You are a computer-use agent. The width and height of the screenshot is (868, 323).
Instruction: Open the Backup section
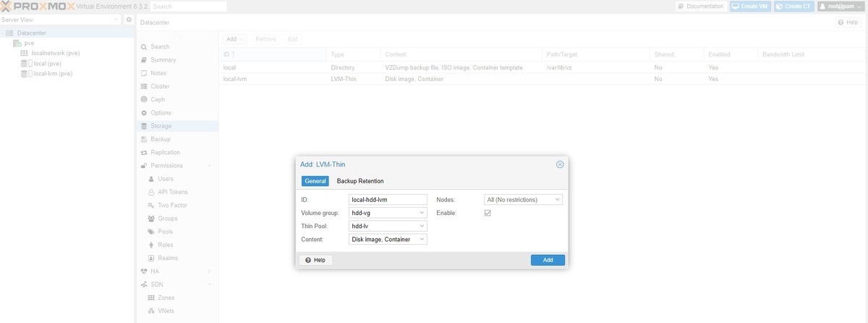[x=161, y=139]
